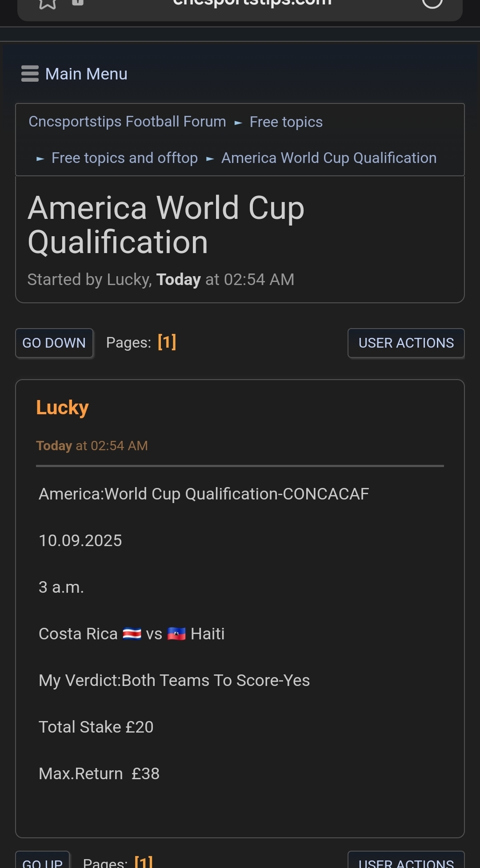Open the hamburger Main Menu icon
Viewport: 480px width, 868px height.
(30, 74)
